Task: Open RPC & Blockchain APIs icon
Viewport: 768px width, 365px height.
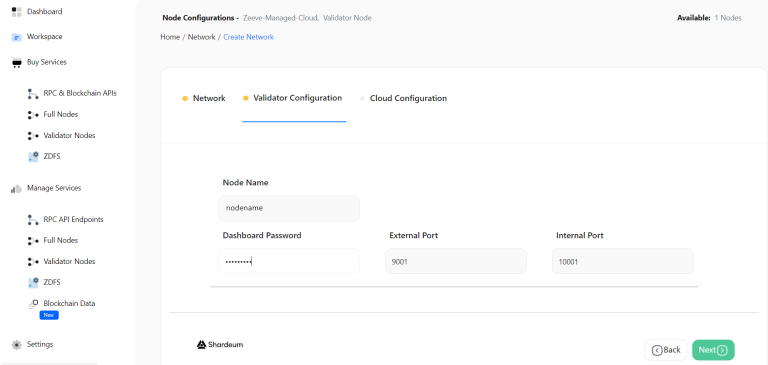Action: (33, 94)
